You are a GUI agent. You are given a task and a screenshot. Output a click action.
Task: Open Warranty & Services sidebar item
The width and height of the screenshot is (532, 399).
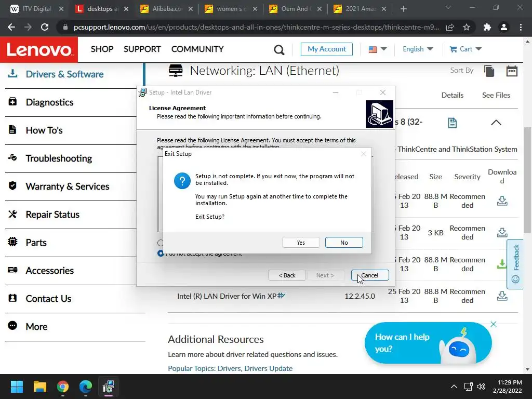tap(67, 187)
